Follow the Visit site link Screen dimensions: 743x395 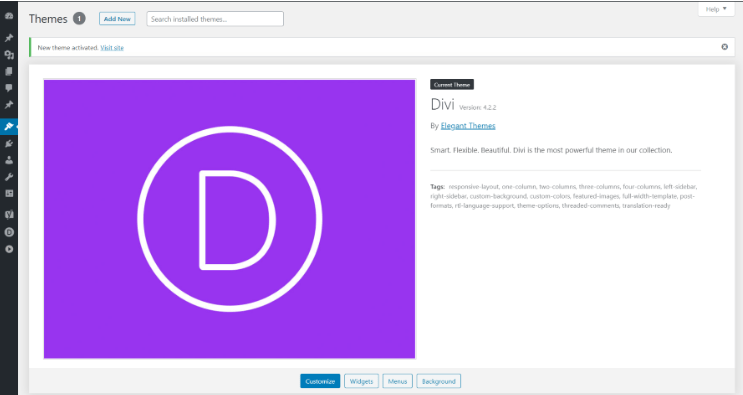coord(112,48)
